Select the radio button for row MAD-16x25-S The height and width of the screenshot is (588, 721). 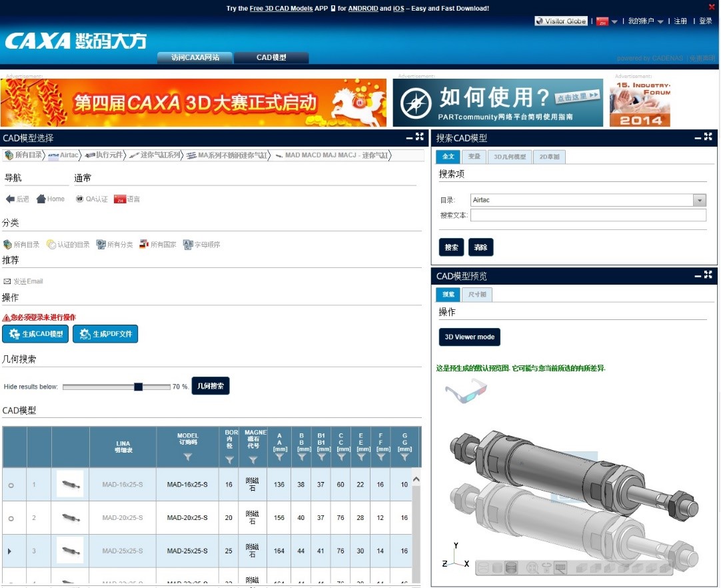(11, 485)
